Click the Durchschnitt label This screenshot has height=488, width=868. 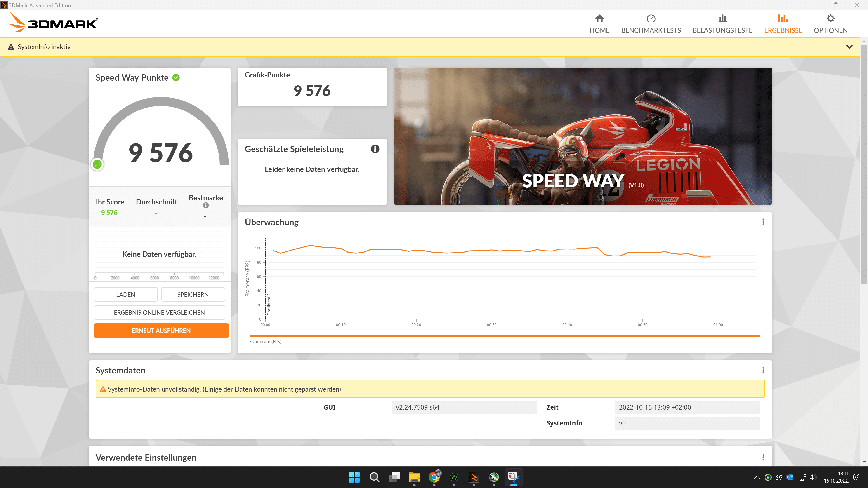pyautogui.click(x=156, y=202)
